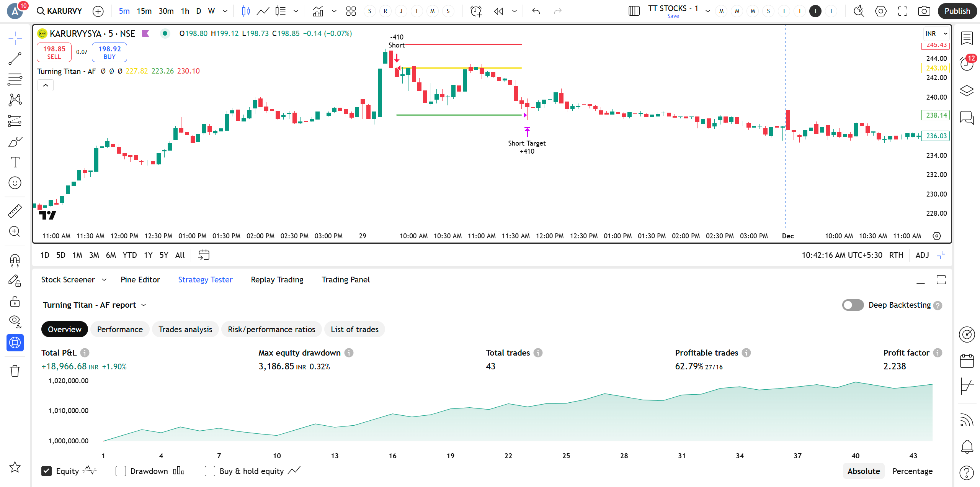980x487 pixels.
Task: Open notifications bell panel
Action: tap(967, 446)
